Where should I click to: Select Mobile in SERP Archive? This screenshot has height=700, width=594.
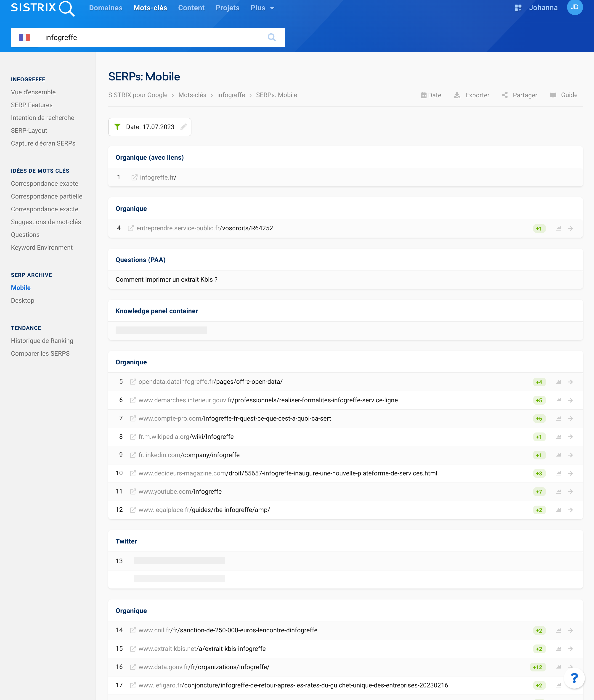pyautogui.click(x=21, y=288)
